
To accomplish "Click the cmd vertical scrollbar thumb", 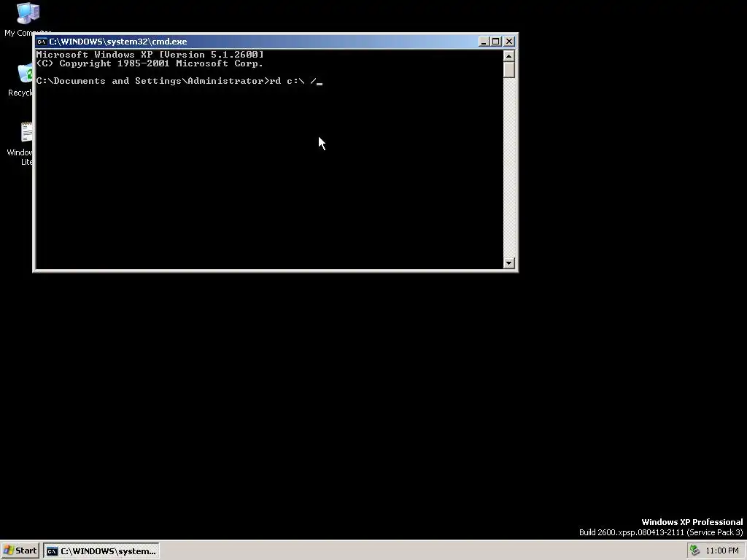I will (508, 70).
